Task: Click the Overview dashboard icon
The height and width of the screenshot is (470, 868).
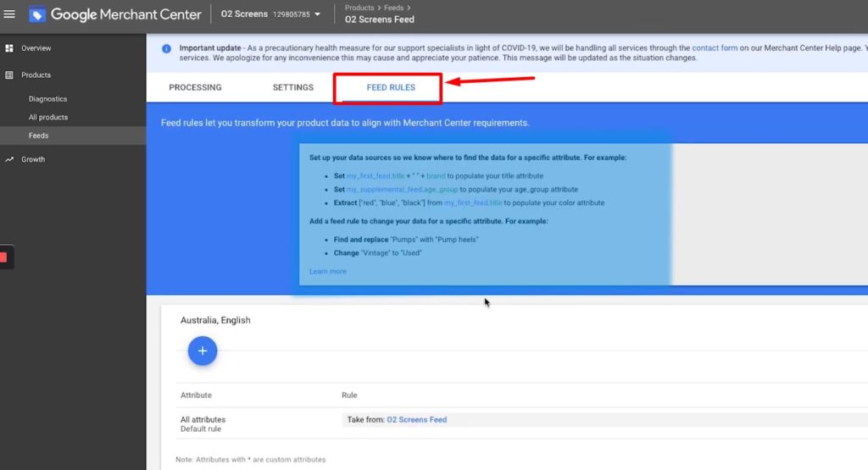Action: 9,48
